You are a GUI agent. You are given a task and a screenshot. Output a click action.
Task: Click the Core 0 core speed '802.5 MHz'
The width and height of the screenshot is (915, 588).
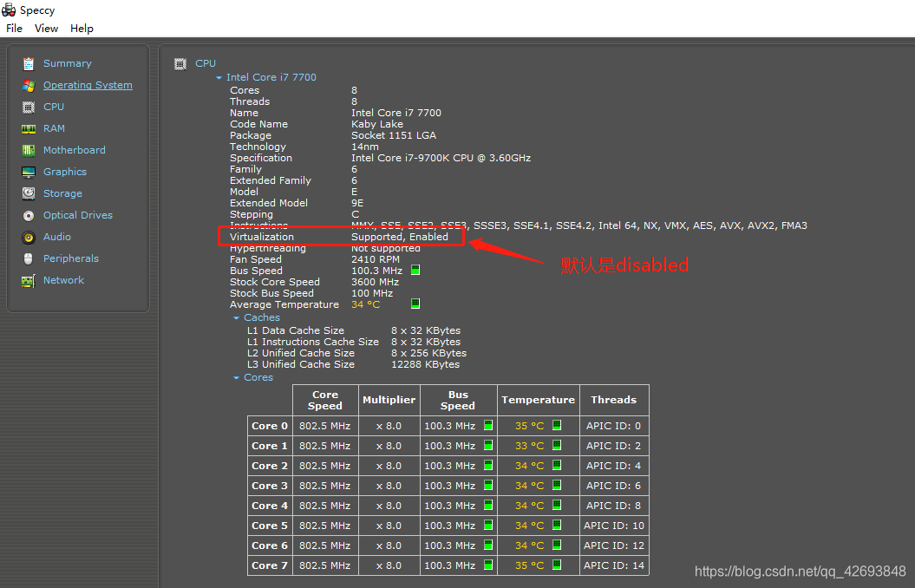tap(324, 427)
